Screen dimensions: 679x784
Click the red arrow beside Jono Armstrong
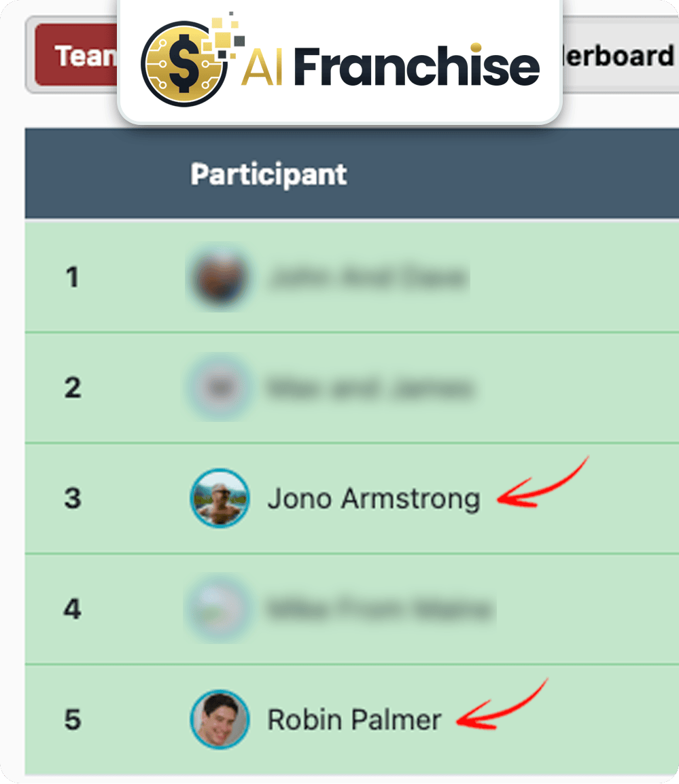coord(542,482)
